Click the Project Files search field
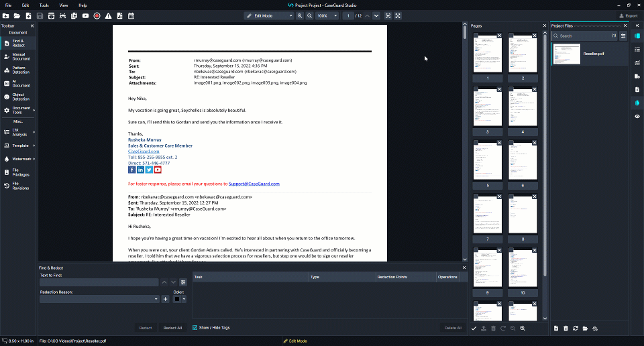This screenshot has height=346, width=644. pos(584,36)
